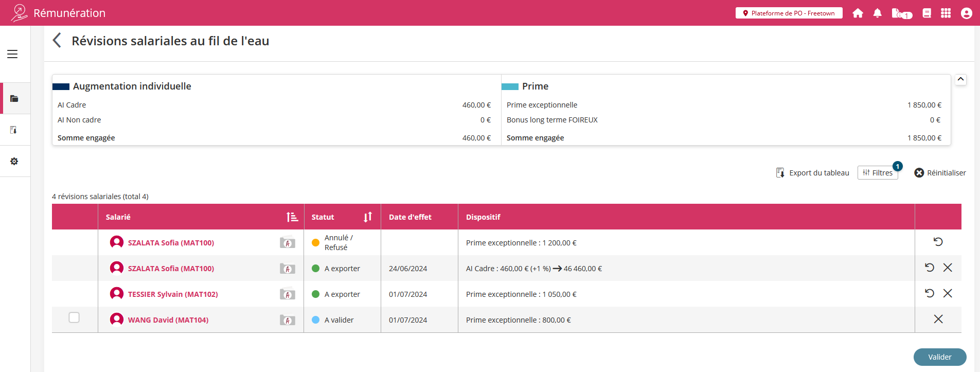
Task: Restore the cancelled SZALATA Sofia revision
Action: coord(938,242)
